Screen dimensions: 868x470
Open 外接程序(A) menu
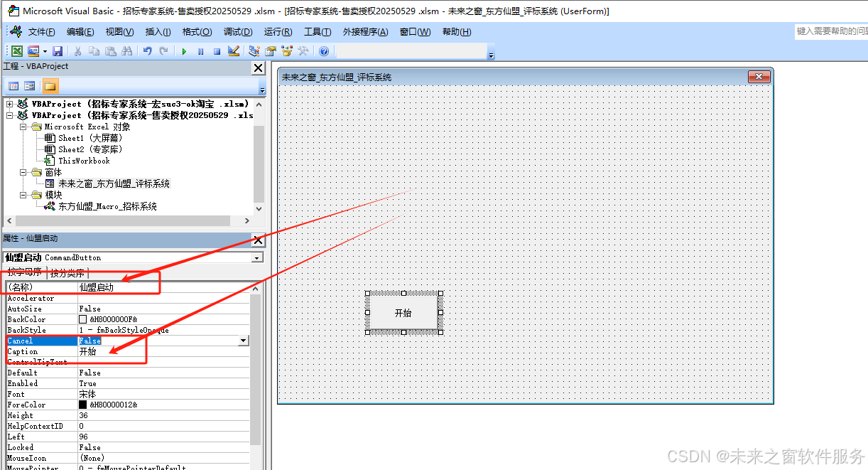click(365, 32)
